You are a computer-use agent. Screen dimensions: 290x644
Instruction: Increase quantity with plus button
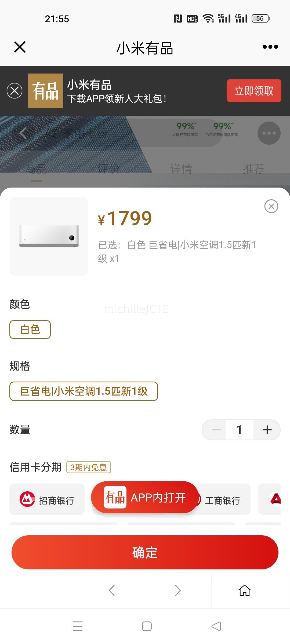pyautogui.click(x=267, y=430)
